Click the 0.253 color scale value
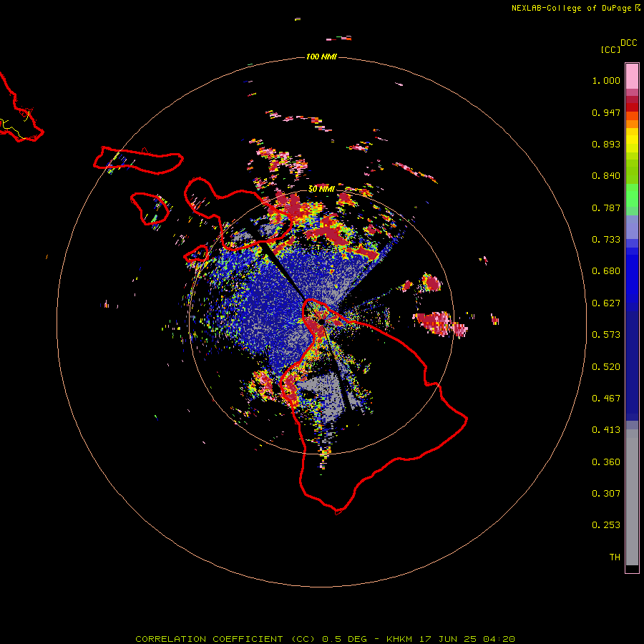Screen dimensions: 644x644 (606, 525)
